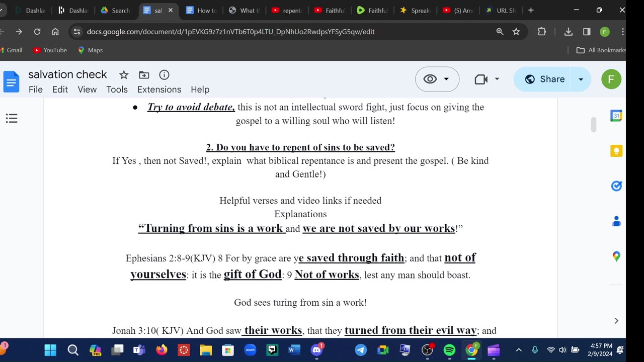Close the salvation check tab

coord(171,10)
